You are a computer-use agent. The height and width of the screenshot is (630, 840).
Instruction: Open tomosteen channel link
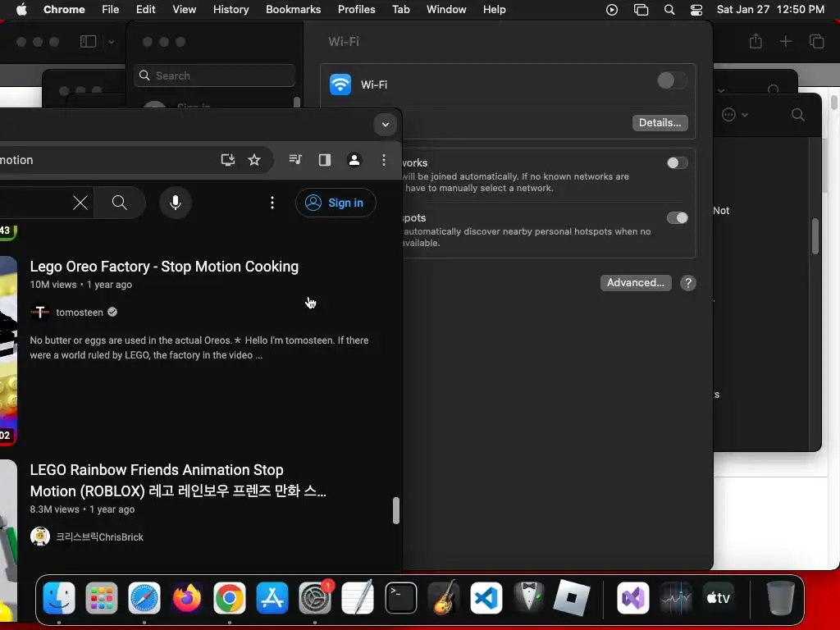80,313
